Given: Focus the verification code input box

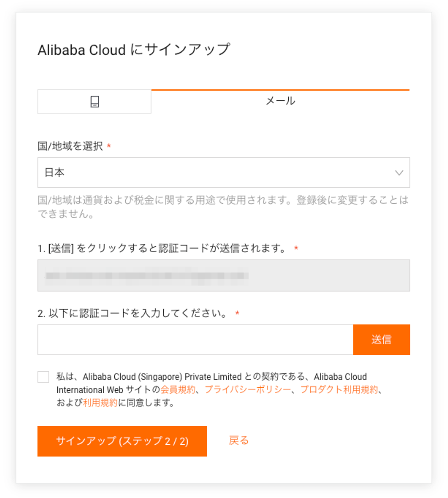Looking at the screenshot, I should pyautogui.click(x=195, y=340).
